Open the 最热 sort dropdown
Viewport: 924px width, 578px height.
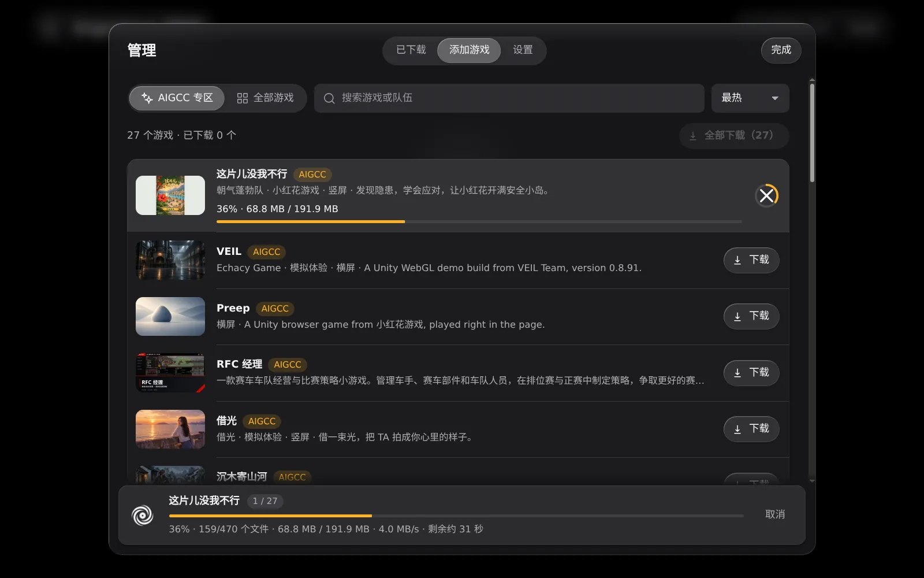point(750,98)
